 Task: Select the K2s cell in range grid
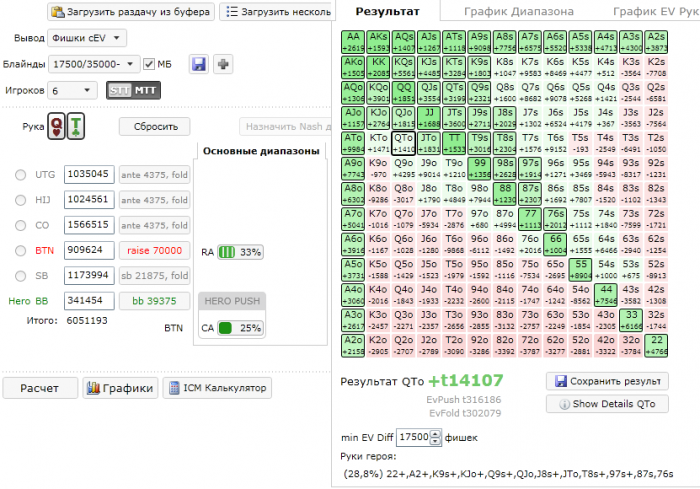tap(656, 67)
